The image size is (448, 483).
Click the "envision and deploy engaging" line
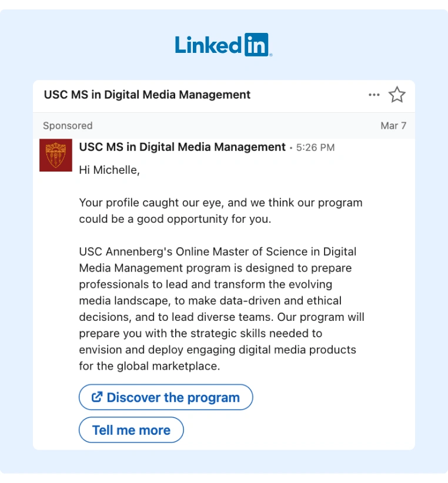pyautogui.click(x=217, y=350)
